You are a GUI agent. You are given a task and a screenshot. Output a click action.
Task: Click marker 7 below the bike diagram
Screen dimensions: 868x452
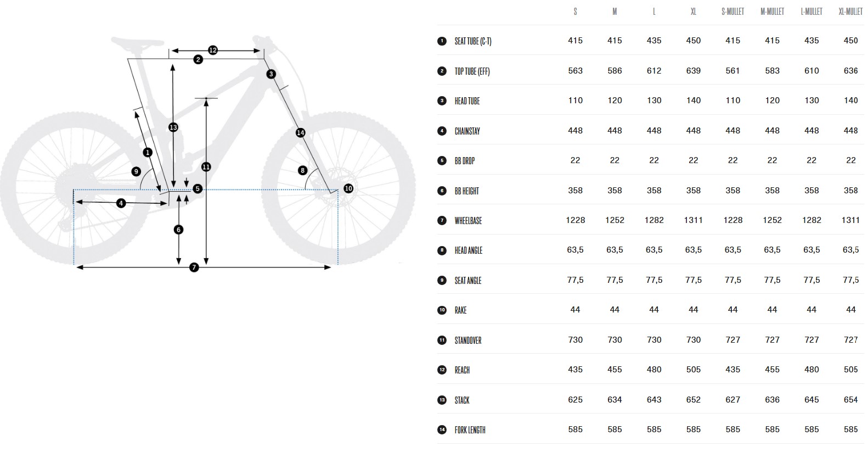coord(194,267)
